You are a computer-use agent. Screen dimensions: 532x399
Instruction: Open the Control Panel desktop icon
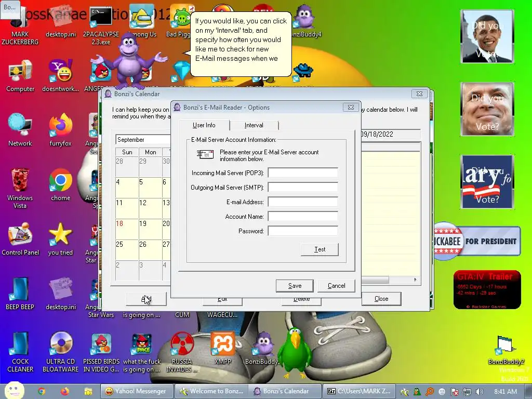pos(20,239)
